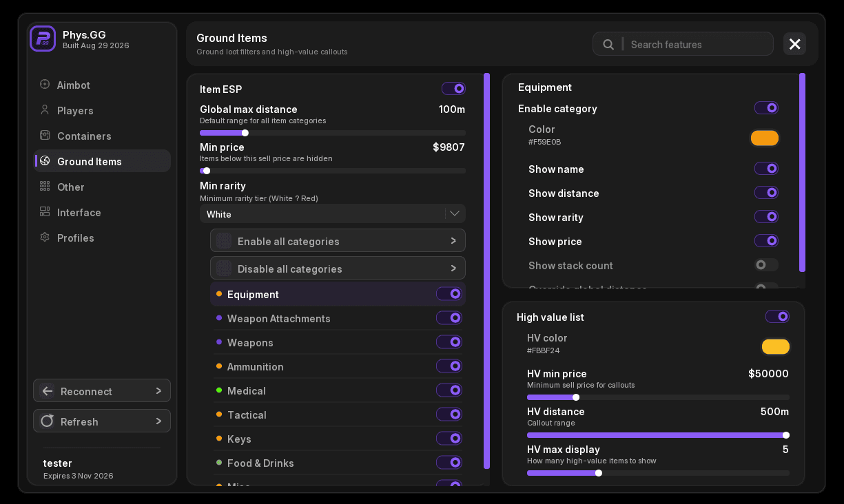The width and height of the screenshot is (844, 504).
Task: Click the magnifier search icon
Action: [608, 44]
